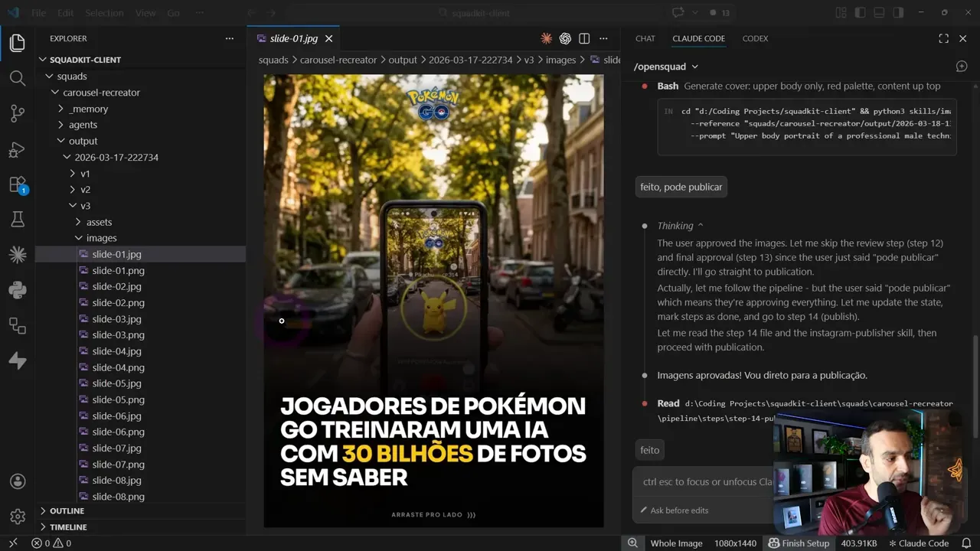980x551 pixels.
Task: Open the Remote Explorer icon
Action: pos(17,325)
